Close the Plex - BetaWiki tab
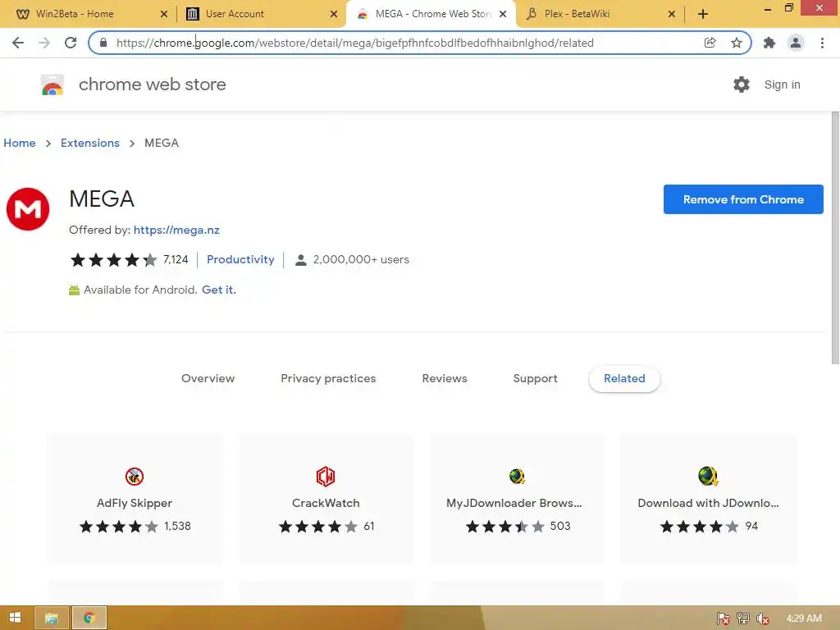The width and height of the screenshot is (840, 630). click(x=672, y=14)
